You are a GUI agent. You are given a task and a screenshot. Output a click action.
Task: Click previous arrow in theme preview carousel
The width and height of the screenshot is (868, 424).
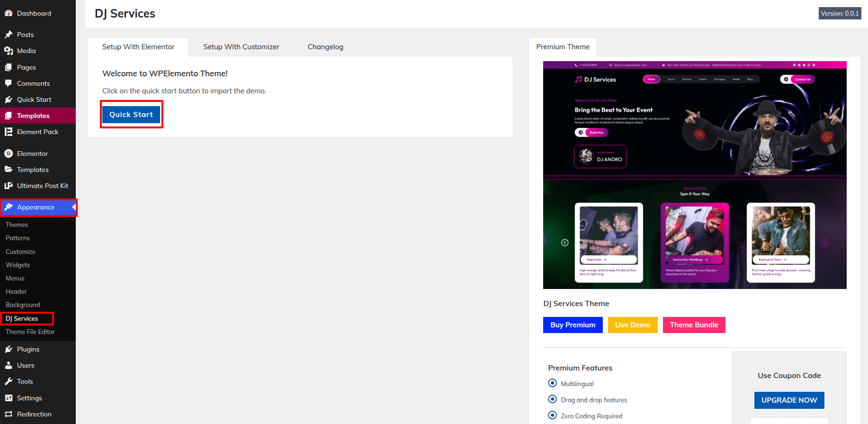565,243
